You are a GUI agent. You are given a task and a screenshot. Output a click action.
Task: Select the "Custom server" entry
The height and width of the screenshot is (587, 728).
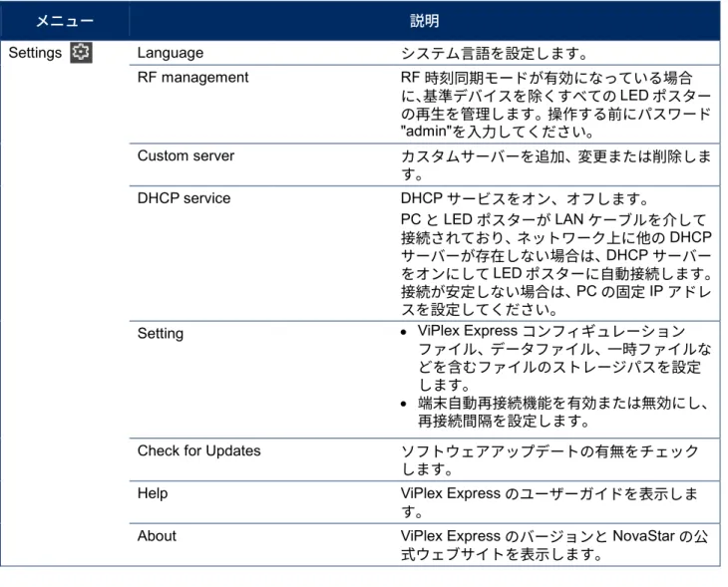(x=185, y=155)
